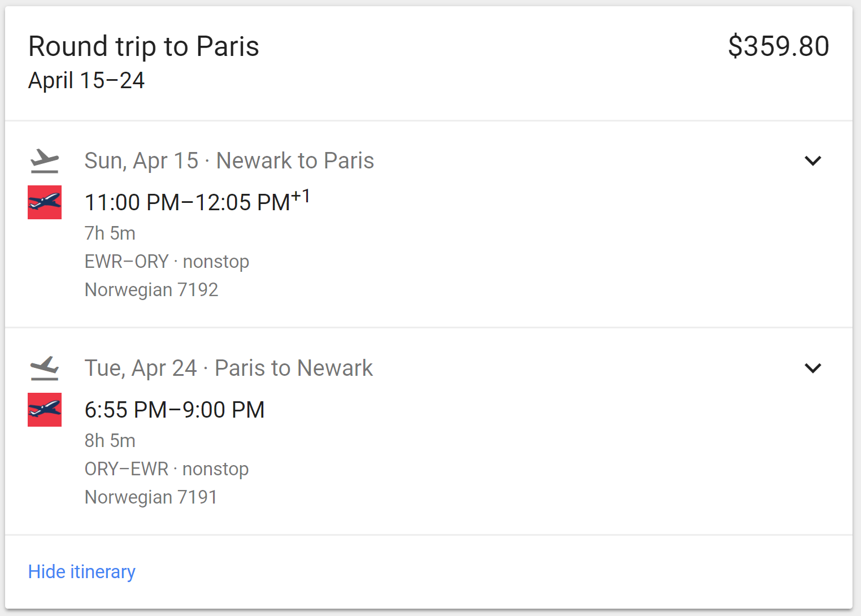Expand the Paris to Newark flight details
This screenshot has width=861, height=616.
812,368
